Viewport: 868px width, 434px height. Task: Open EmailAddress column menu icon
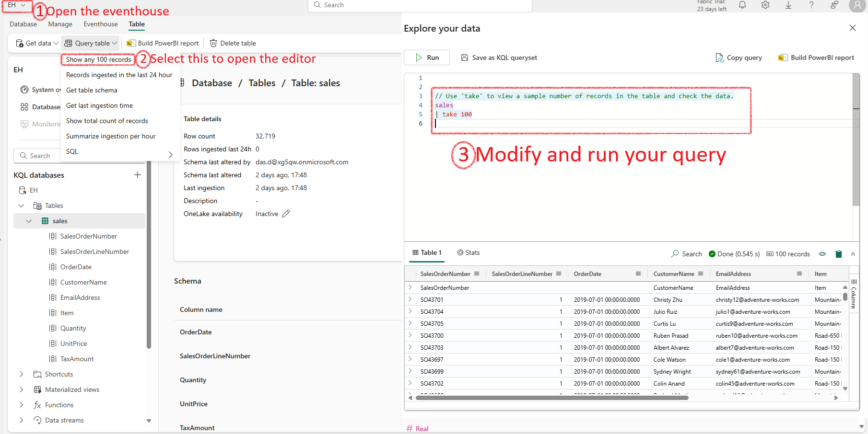point(799,274)
